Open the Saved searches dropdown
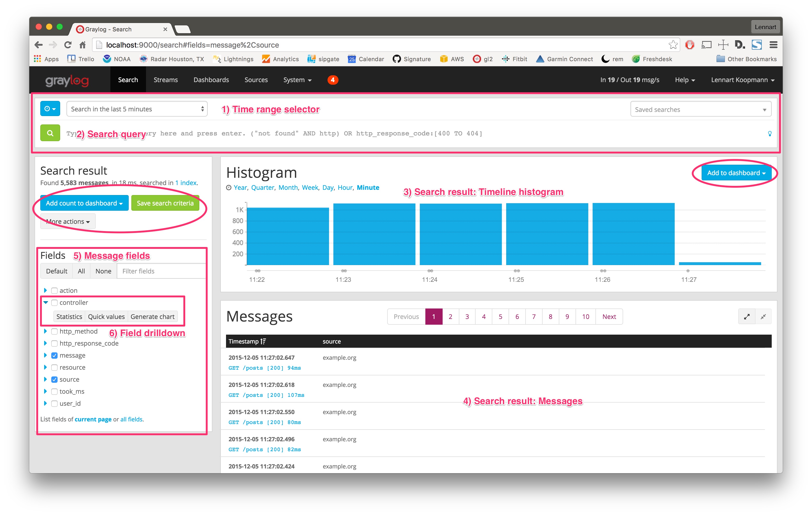812x515 pixels. pos(701,109)
